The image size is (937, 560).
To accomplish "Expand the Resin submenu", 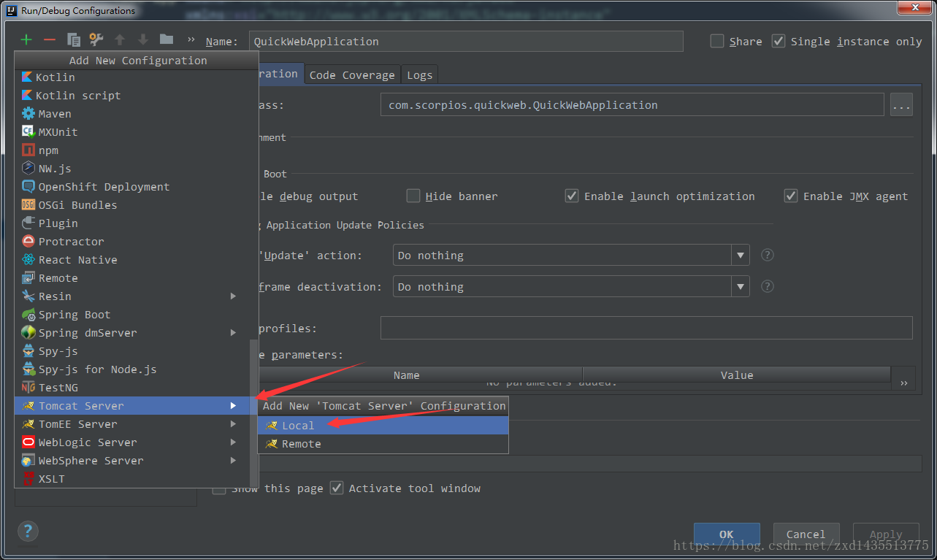I will click(x=234, y=296).
